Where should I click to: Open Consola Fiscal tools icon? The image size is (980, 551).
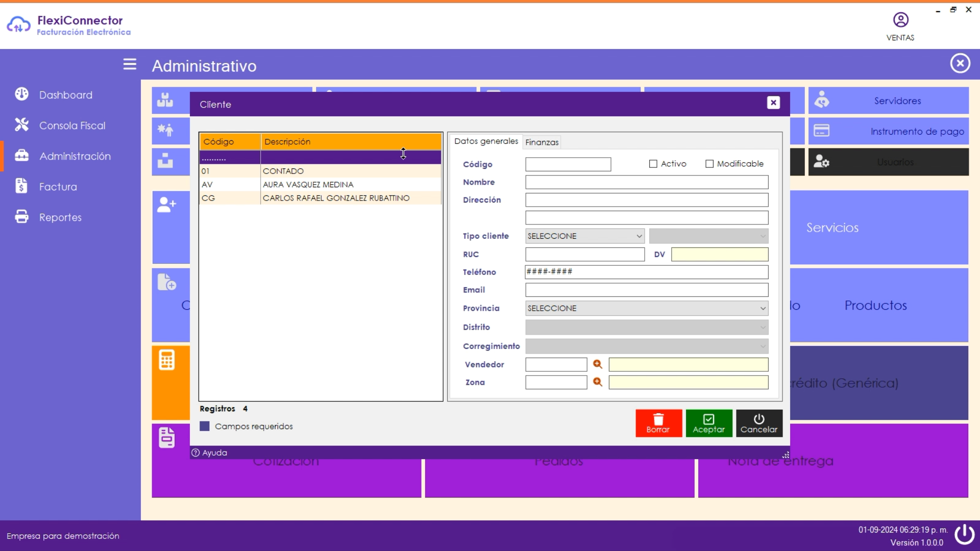tap(22, 125)
